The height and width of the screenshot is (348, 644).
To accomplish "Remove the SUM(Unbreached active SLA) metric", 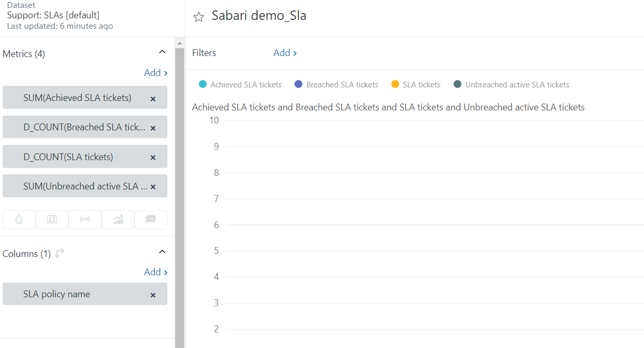I will click(153, 186).
